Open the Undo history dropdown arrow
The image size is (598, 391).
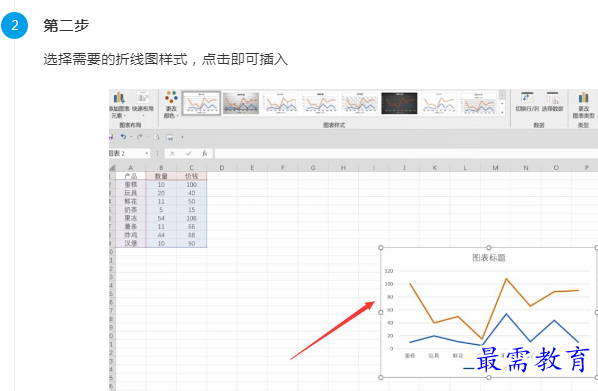[131, 137]
